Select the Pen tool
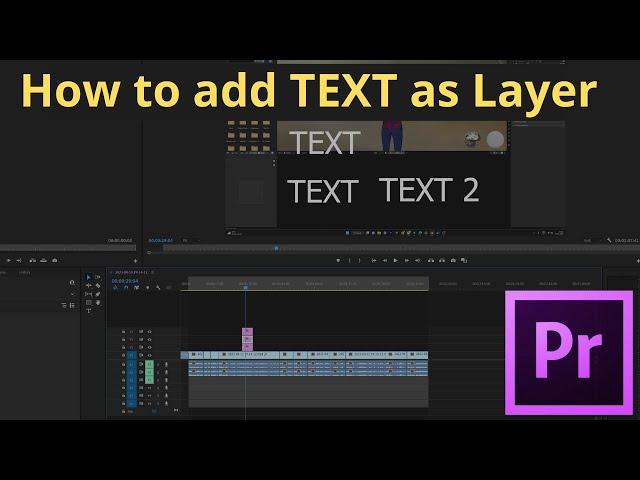 pos(98,294)
